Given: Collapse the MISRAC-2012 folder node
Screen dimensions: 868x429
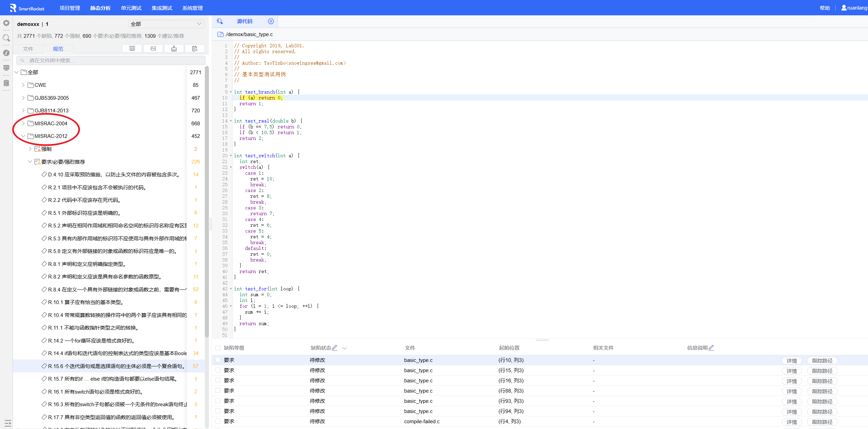Looking at the screenshot, I should pos(23,136).
